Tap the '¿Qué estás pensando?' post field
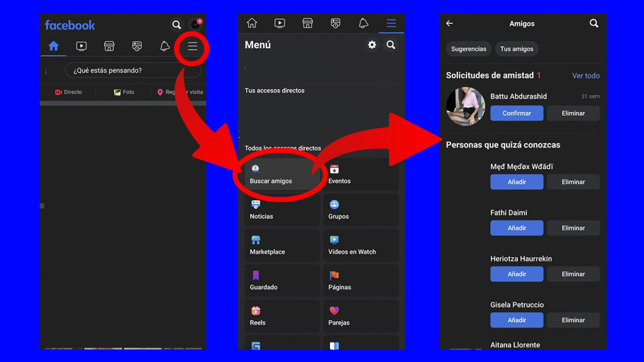The height and width of the screenshot is (362, 644). 133,70
